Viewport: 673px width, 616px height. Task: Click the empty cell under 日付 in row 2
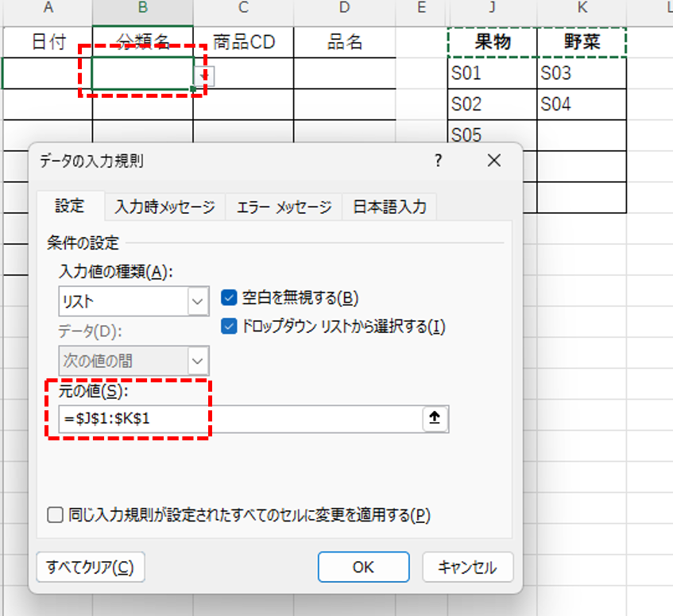pyautogui.click(x=48, y=73)
